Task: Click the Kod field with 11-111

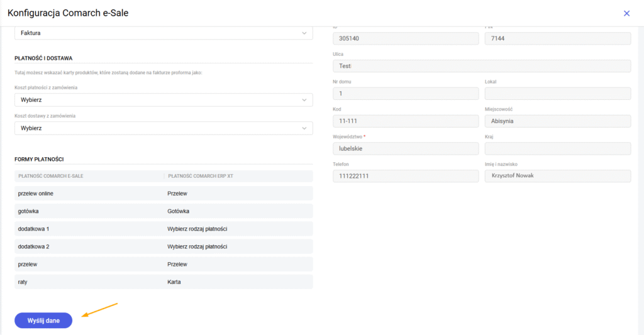Action: point(406,121)
